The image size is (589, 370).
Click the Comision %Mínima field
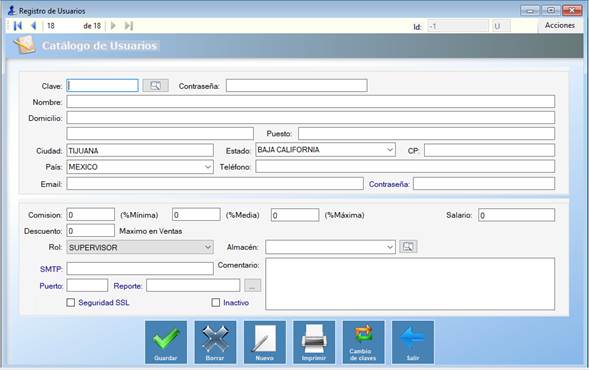click(x=91, y=215)
